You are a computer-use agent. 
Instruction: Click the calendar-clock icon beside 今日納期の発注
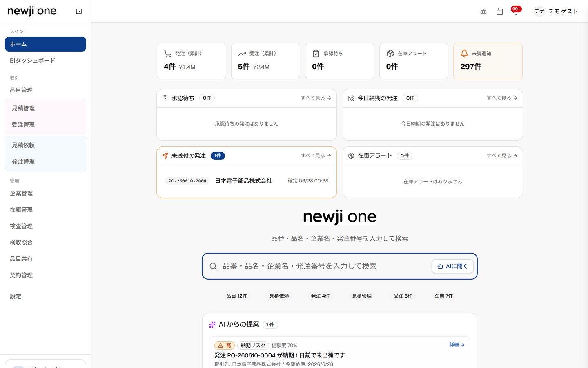click(x=351, y=98)
